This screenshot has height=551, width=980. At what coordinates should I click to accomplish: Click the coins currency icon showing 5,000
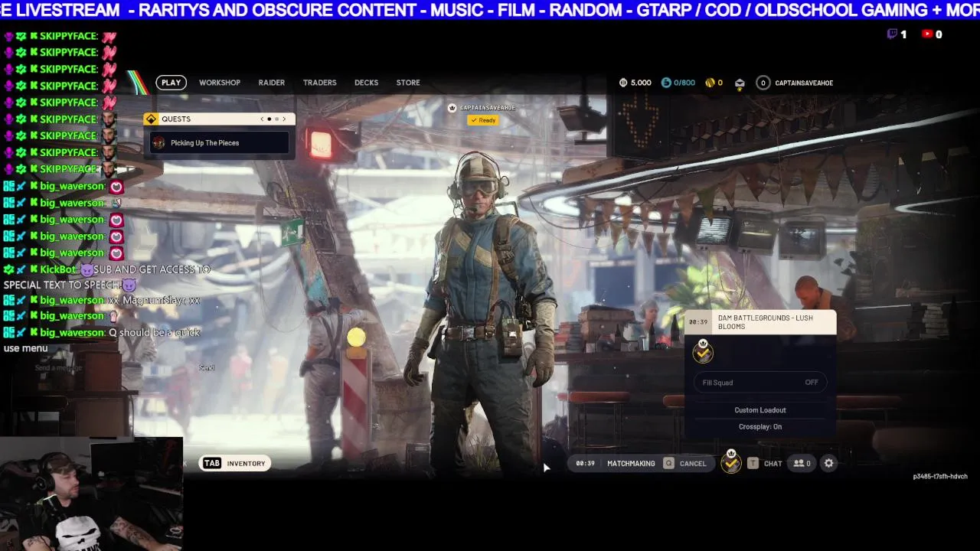click(x=623, y=83)
